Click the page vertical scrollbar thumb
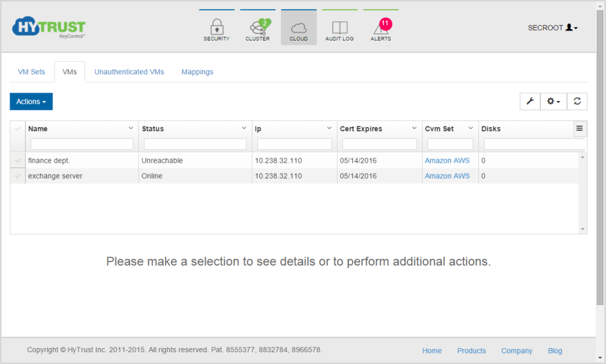Screen dimensions: 606x364 click(x=600, y=157)
